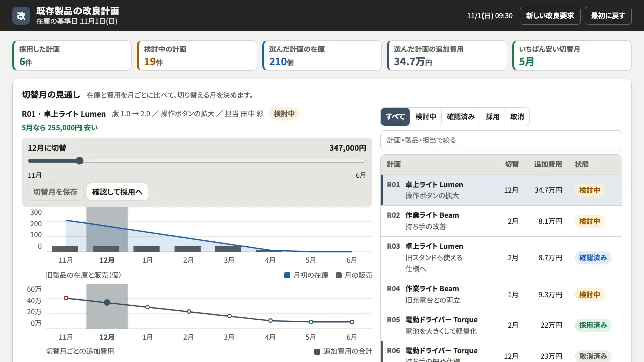The width and height of the screenshot is (644, 362).
Task: Select plan R05 電動ドライバー Torque
Action: click(x=501, y=326)
